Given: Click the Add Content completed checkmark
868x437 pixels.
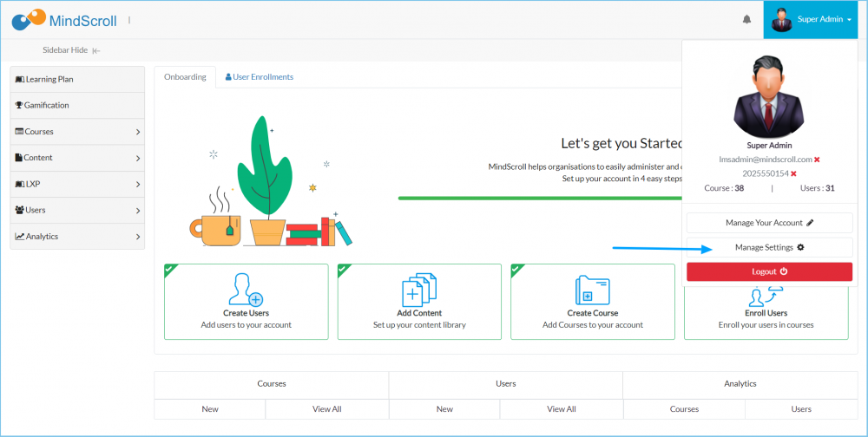Looking at the screenshot, I should tap(343, 269).
